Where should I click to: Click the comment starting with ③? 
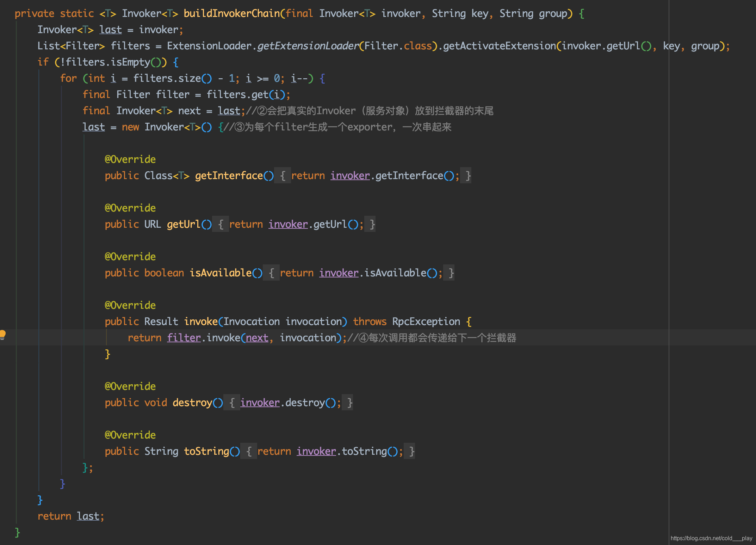click(x=337, y=127)
